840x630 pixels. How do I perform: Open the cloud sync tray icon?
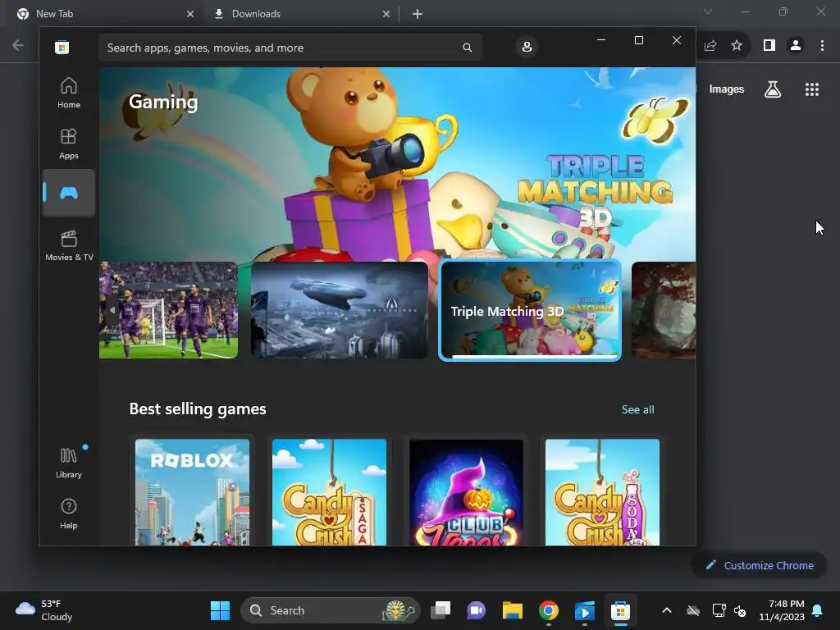tap(693, 610)
